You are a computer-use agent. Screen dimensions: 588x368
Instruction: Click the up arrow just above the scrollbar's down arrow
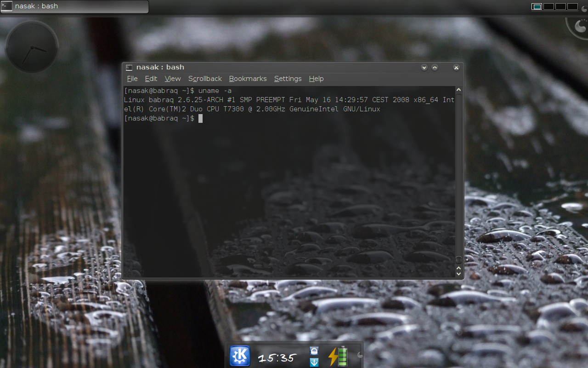[458, 267]
